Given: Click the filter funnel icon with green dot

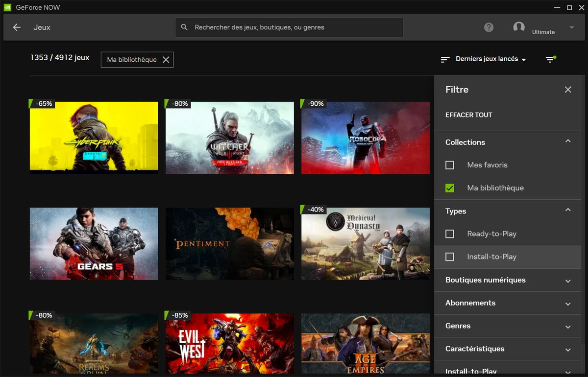Looking at the screenshot, I should [x=550, y=59].
